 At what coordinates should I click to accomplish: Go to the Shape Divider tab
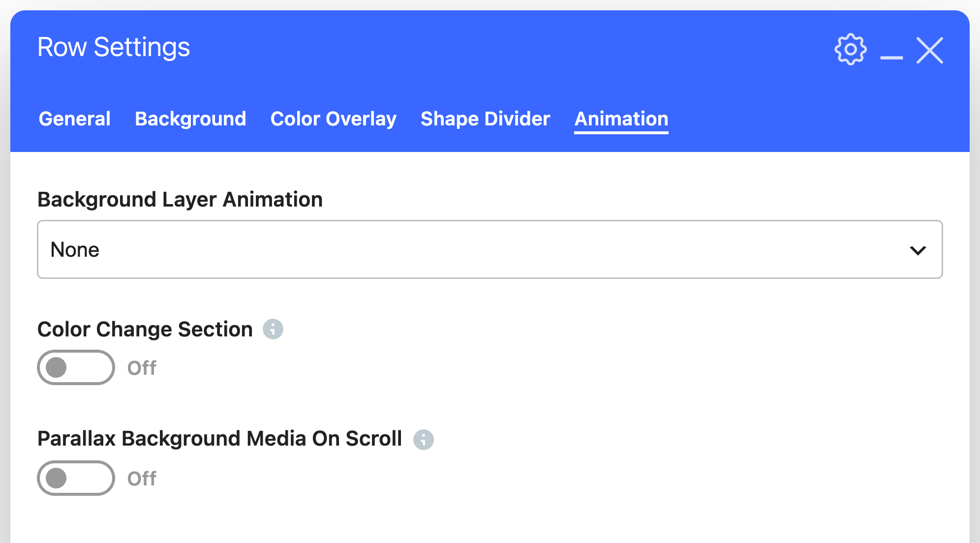(486, 119)
